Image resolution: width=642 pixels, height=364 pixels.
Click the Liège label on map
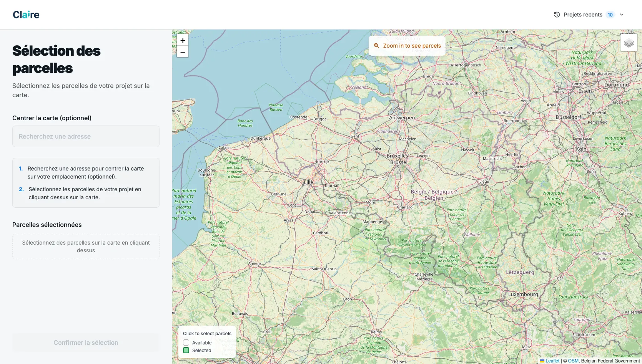[484, 181]
